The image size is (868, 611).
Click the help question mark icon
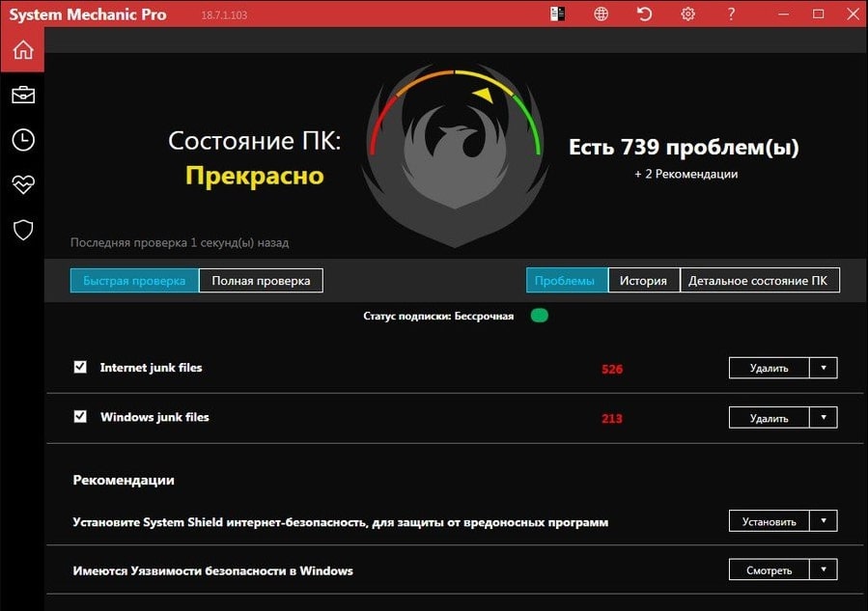[731, 14]
